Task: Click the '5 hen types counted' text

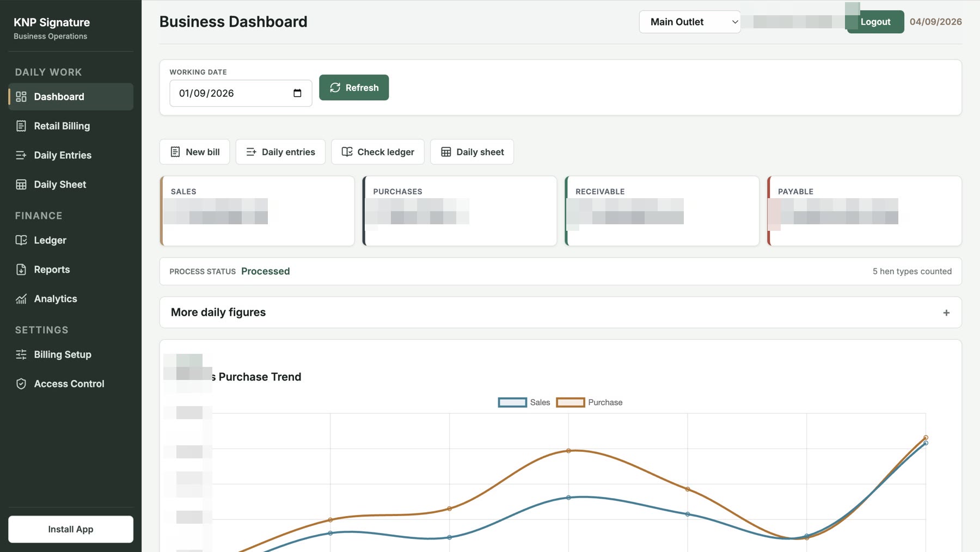Action: coord(912,271)
